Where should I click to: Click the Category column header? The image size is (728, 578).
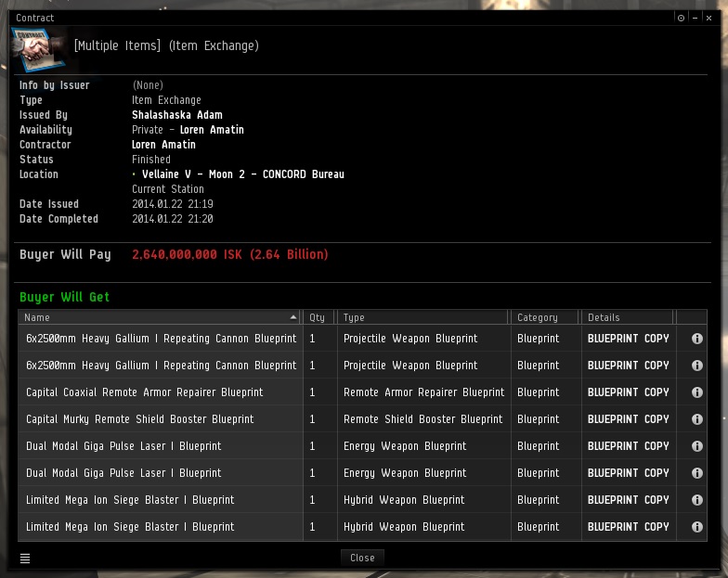pyautogui.click(x=545, y=317)
